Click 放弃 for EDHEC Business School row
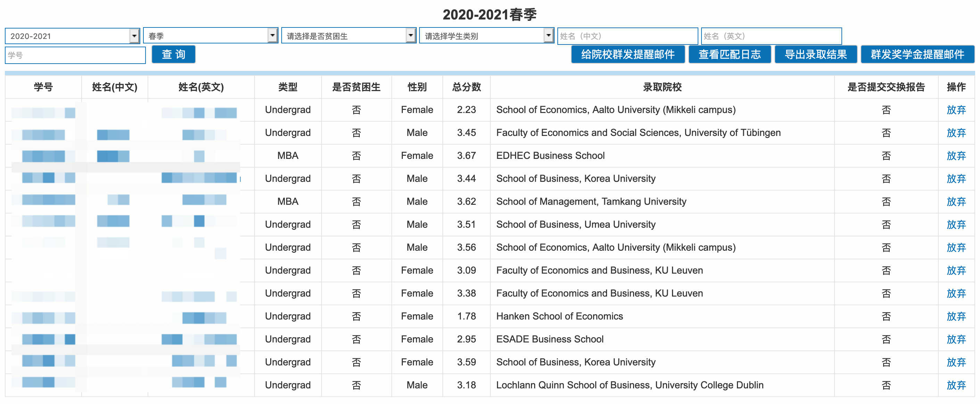Screen dimensions: 980x404 coord(956,156)
